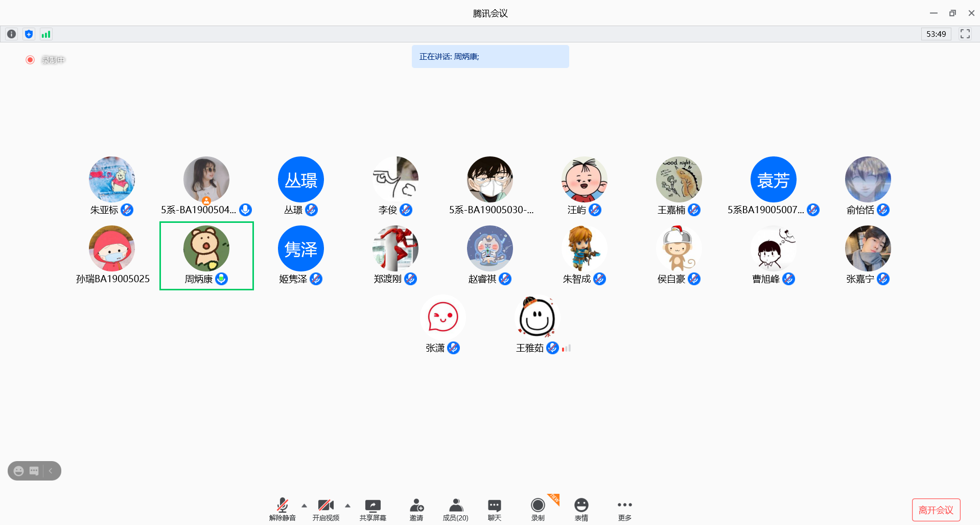Unmute microphone with 解除静音

pyautogui.click(x=282, y=510)
